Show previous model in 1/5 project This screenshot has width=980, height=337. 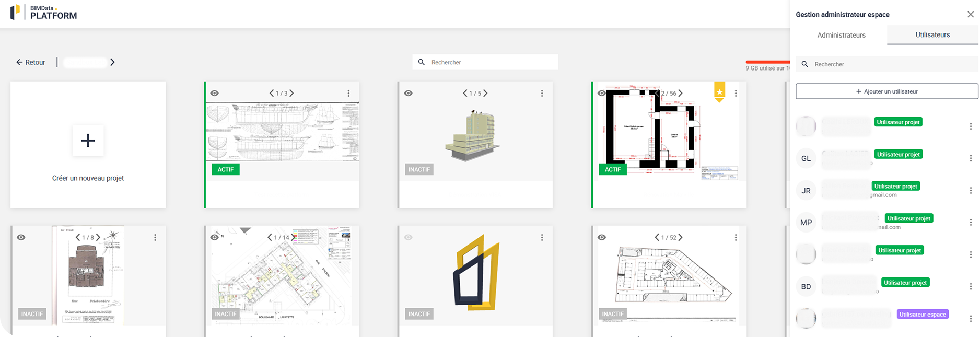[x=465, y=94]
